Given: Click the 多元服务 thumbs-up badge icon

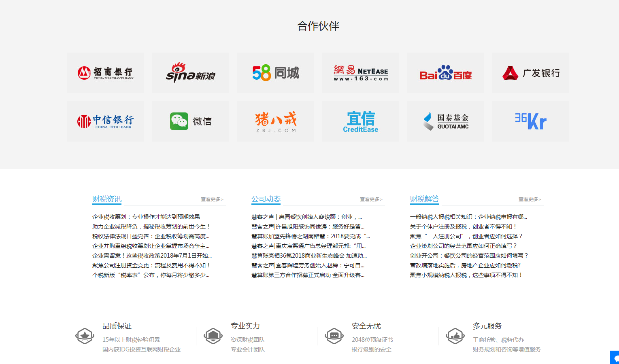Looking at the screenshot, I should click(x=455, y=336).
